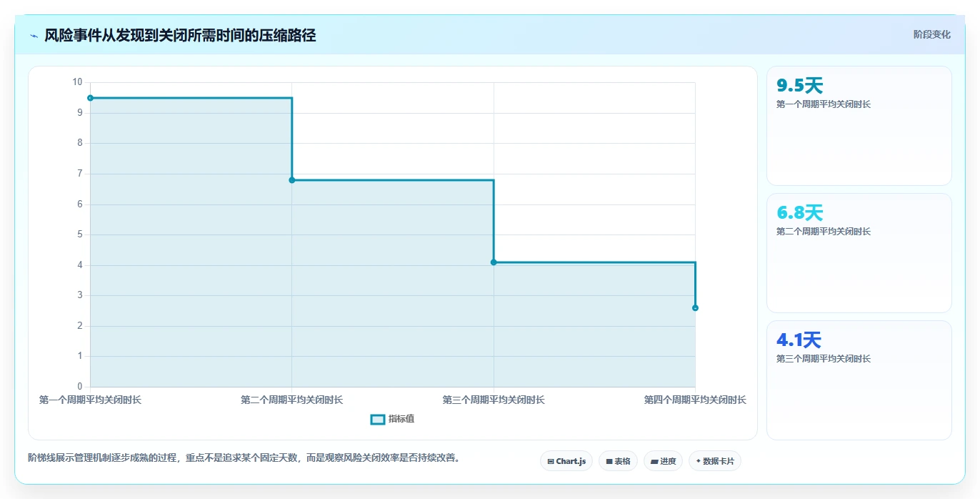Open the 9.5天 data card

(x=859, y=126)
